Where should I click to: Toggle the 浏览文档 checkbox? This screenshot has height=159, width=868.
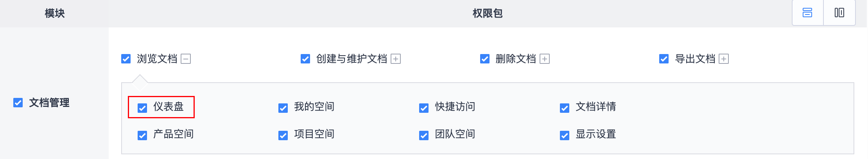126,59
